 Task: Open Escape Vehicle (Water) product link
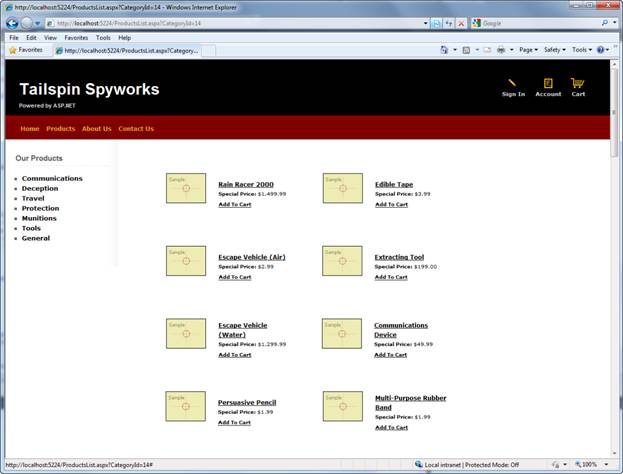243,330
